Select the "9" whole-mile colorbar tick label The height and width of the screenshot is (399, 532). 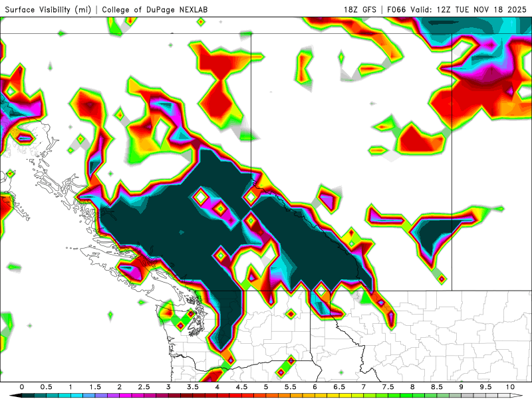[x=462, y=387]
